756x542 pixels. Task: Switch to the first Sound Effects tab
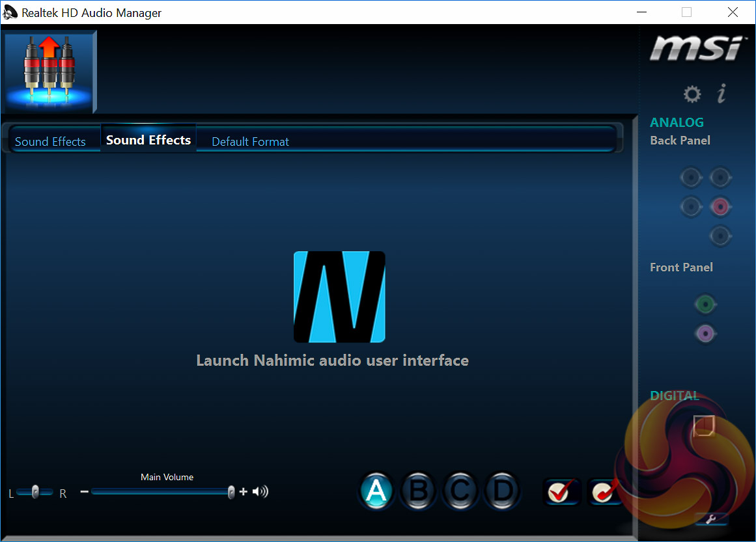pos(50,142)
